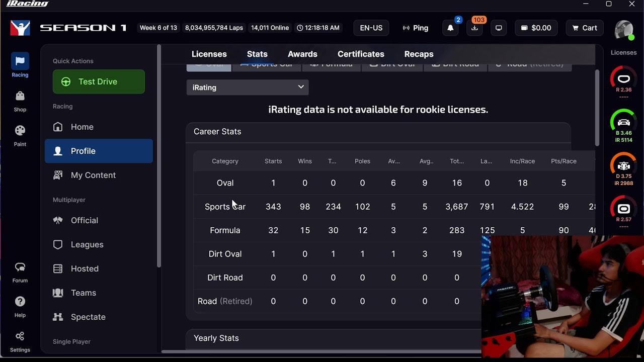644x362 pixels.
Task: Sort by Inc/Race column header
Action: pyautogui.click(x=522, y=161)
